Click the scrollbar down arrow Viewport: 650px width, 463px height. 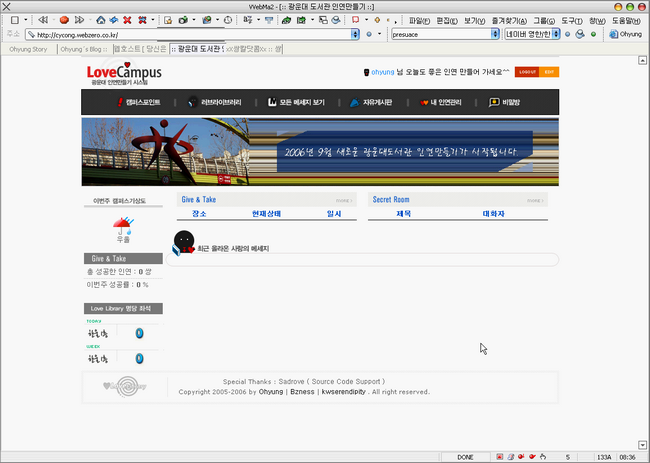pos(642,444)
